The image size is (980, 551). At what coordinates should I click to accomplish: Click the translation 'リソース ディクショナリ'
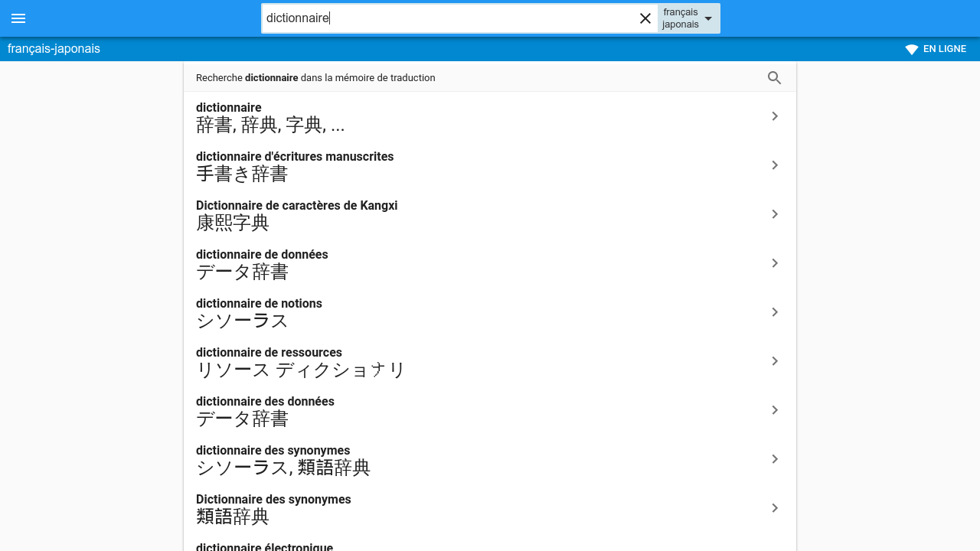tap(301, 370)
